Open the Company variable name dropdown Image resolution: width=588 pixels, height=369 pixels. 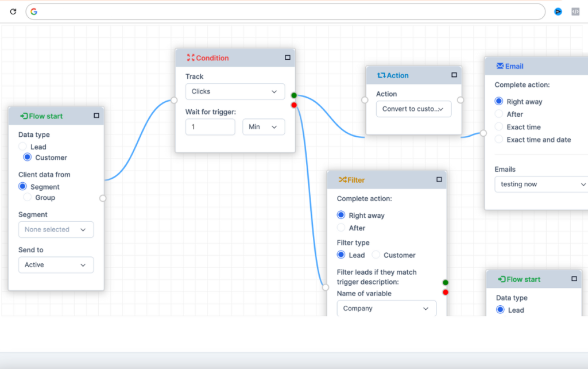click(x=386, y=308)
